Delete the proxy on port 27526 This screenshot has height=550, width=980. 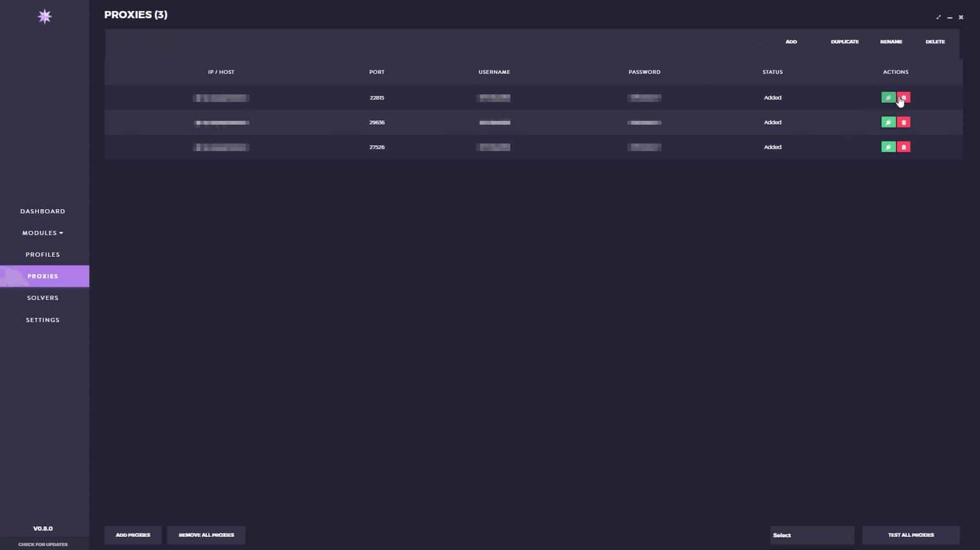[x=903, y=147]
